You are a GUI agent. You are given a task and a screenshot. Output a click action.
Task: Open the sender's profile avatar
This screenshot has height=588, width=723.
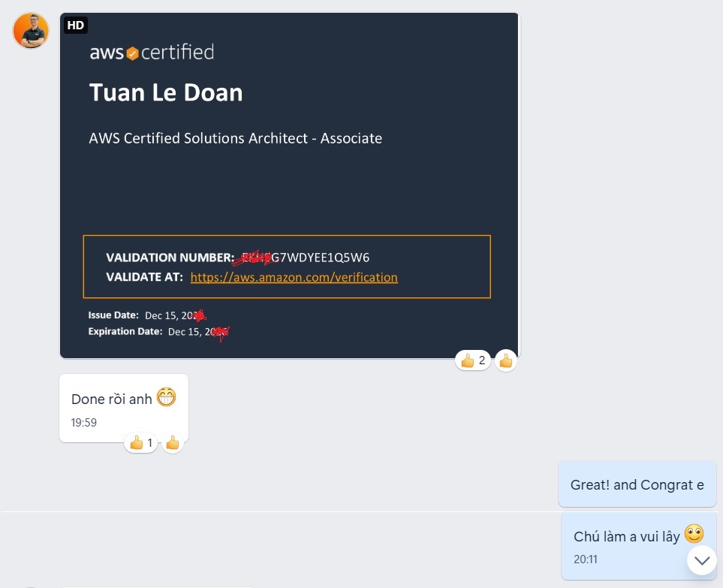coord(31,31)
